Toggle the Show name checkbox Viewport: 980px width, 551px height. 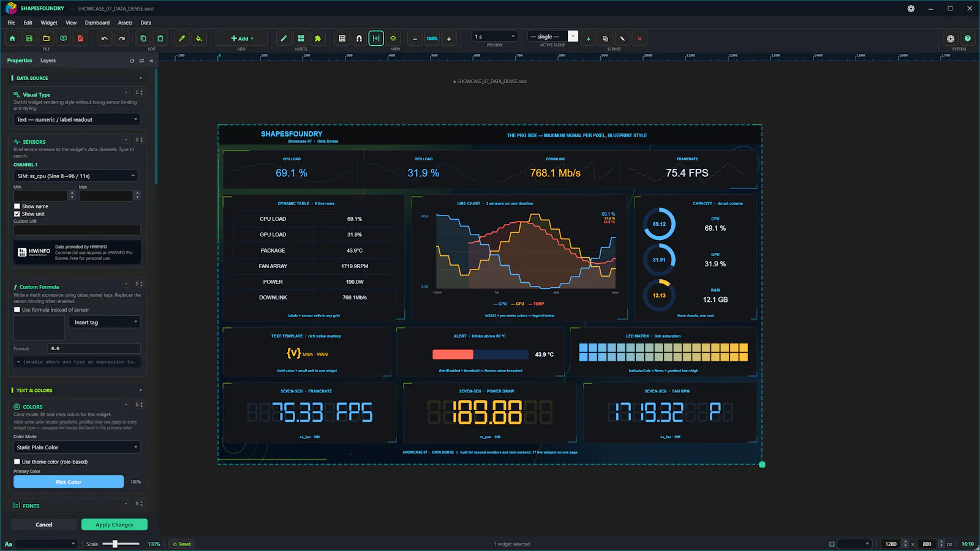click(x=17, y=206)
